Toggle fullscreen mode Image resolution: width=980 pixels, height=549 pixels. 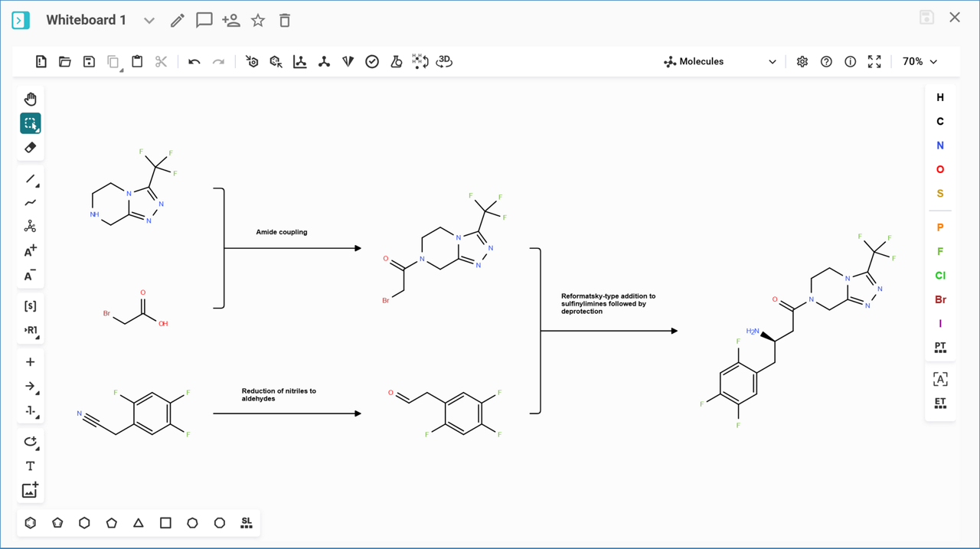[874, 61]
